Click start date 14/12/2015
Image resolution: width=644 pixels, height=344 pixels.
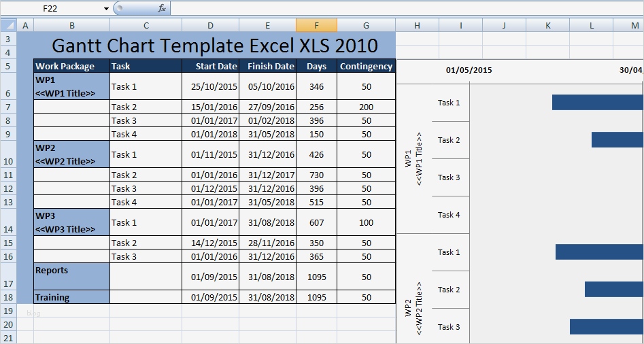210,243
